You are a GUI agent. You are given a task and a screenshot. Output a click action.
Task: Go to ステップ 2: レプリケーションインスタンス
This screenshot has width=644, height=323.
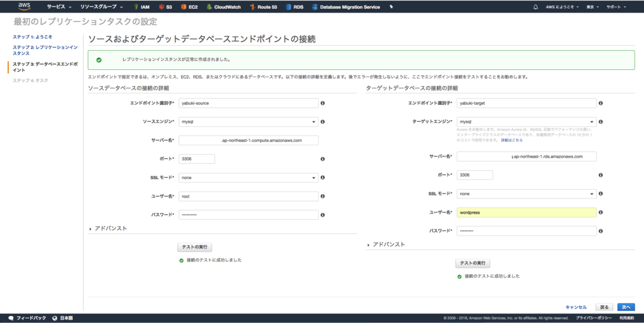(x=45, y=50)
